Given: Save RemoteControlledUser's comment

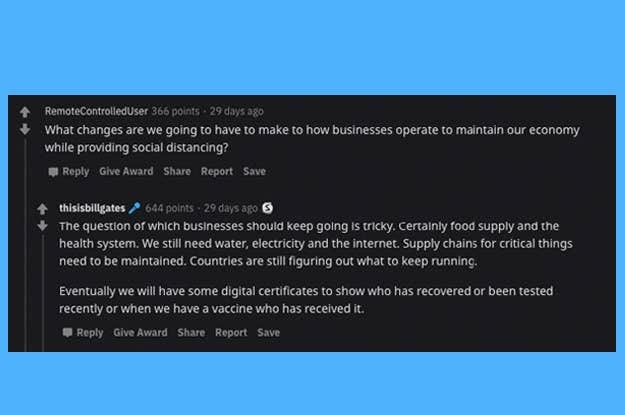Looking at the screenshot, I should pos(255,171).
